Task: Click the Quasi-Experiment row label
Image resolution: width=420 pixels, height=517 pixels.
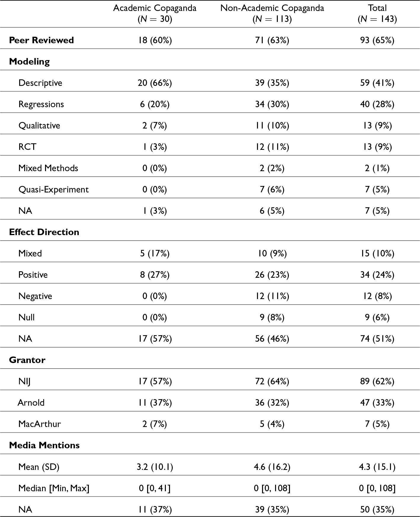Action: [54, 190]
